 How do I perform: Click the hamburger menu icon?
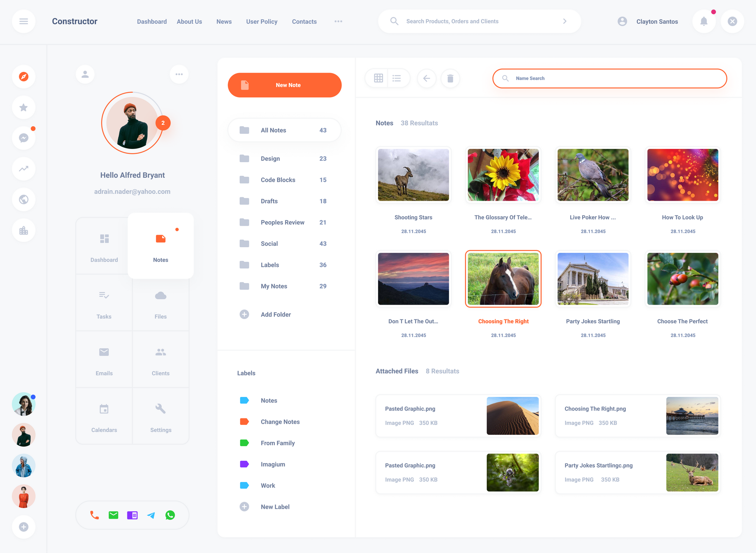tap(23, 21)
